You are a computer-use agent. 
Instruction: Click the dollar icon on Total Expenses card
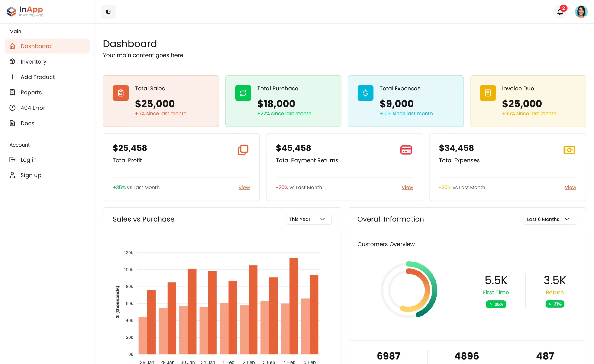pos(365,93)
